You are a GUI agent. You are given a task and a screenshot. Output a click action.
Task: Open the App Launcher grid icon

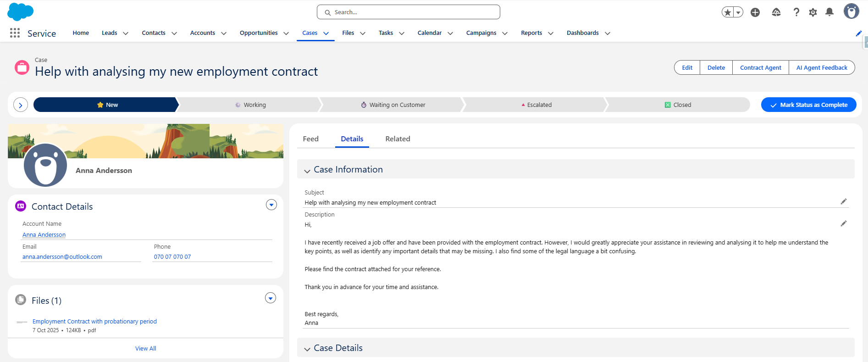click(15, 33)
